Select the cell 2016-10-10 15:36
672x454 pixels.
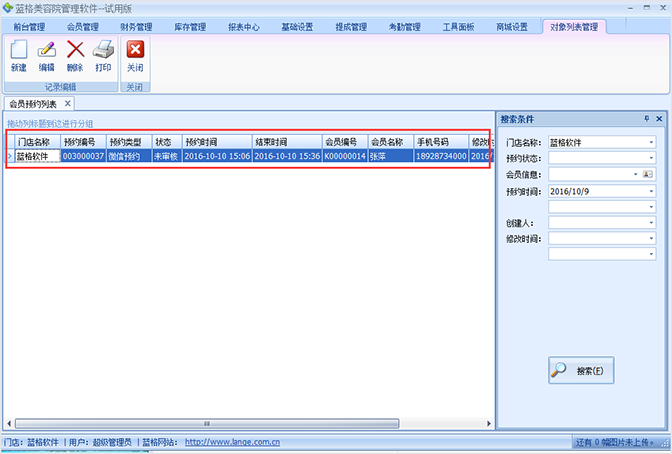coord(287,156)
